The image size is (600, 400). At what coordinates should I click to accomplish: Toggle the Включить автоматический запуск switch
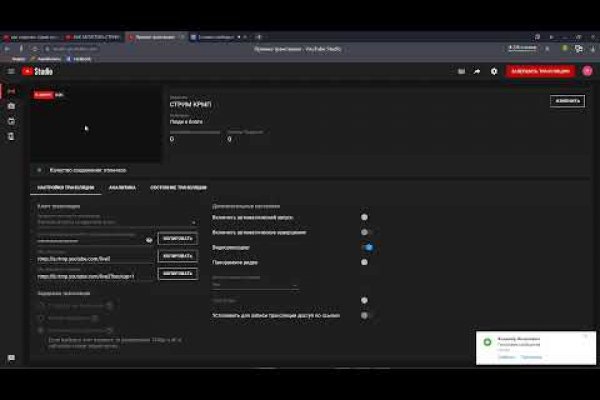365,216
